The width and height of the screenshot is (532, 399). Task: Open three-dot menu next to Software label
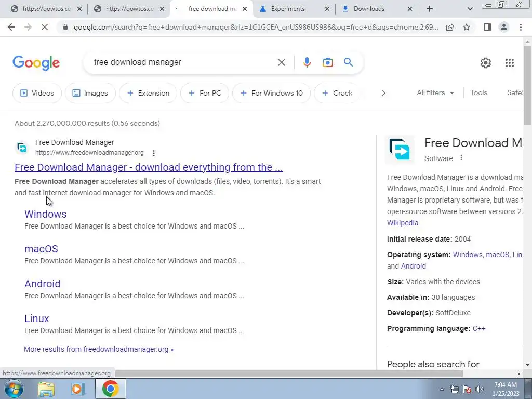coord(461,158)
